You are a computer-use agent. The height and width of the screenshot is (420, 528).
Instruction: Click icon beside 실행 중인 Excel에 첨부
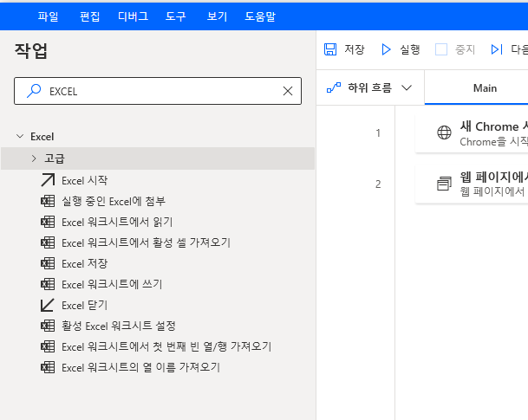48,201
